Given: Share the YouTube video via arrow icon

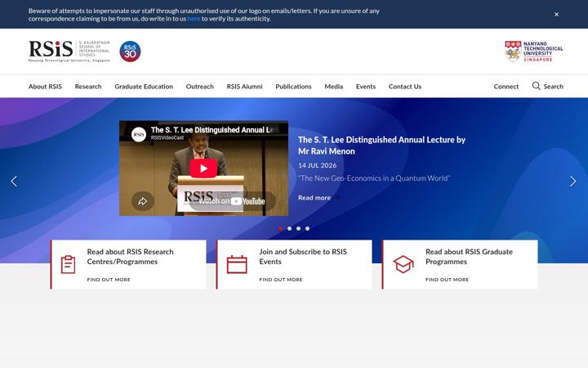Looking at the screenshot, I should pyautogui.click(x=142, y=201).
